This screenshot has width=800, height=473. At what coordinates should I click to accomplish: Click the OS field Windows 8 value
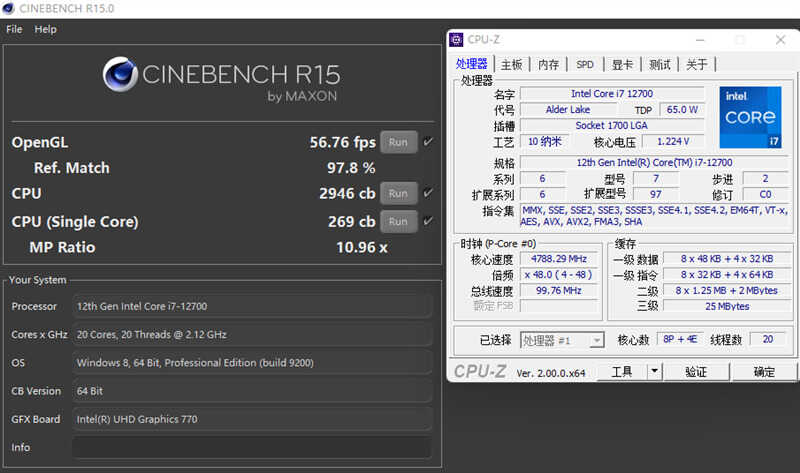pos(252,363)
